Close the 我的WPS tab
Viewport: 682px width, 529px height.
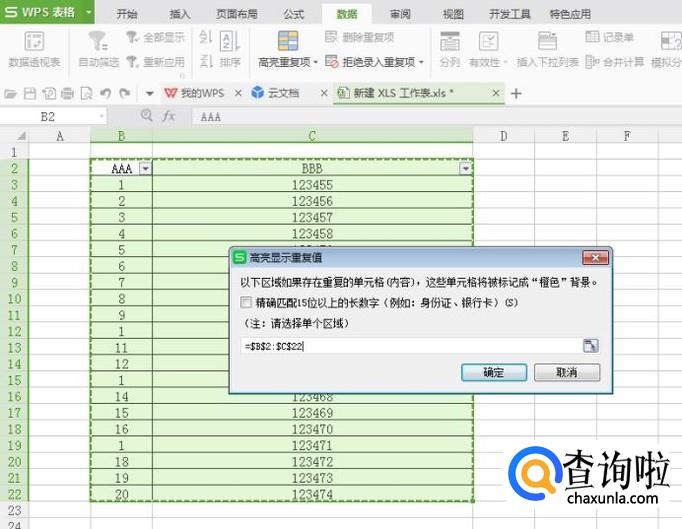click(238, 93)
